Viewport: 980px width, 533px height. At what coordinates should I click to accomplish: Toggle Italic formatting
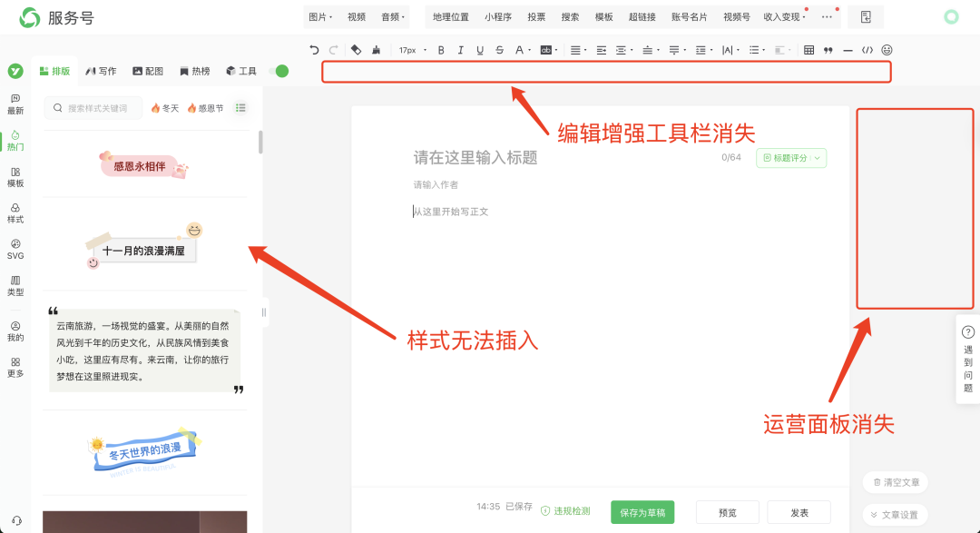coord(460,50)
